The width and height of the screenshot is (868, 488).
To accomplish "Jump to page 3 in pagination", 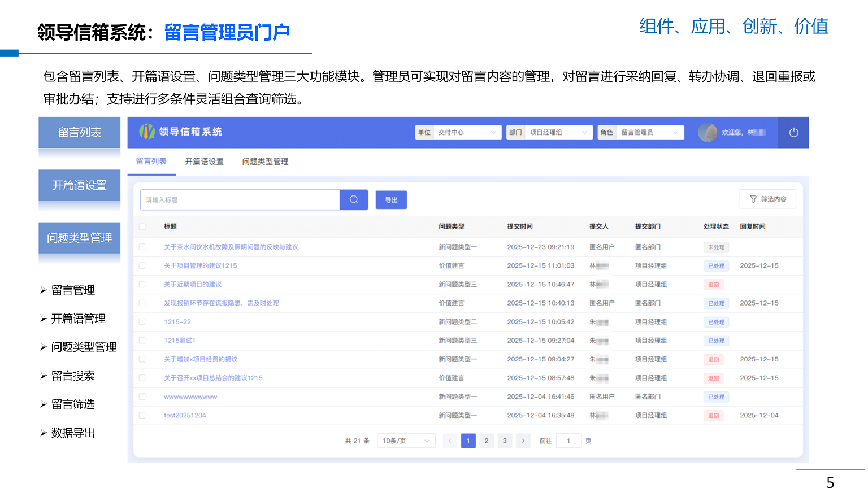I will tap(505, 441).
